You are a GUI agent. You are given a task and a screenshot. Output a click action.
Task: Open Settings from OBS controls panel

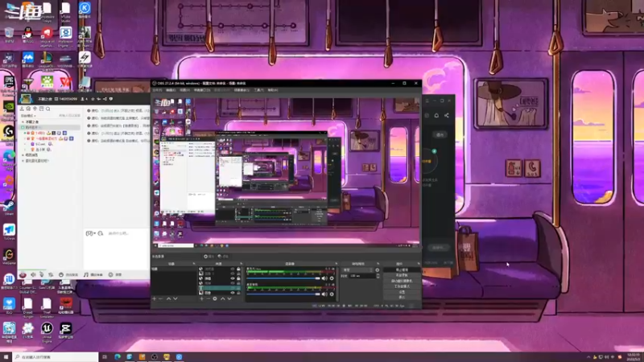[402, 292]
